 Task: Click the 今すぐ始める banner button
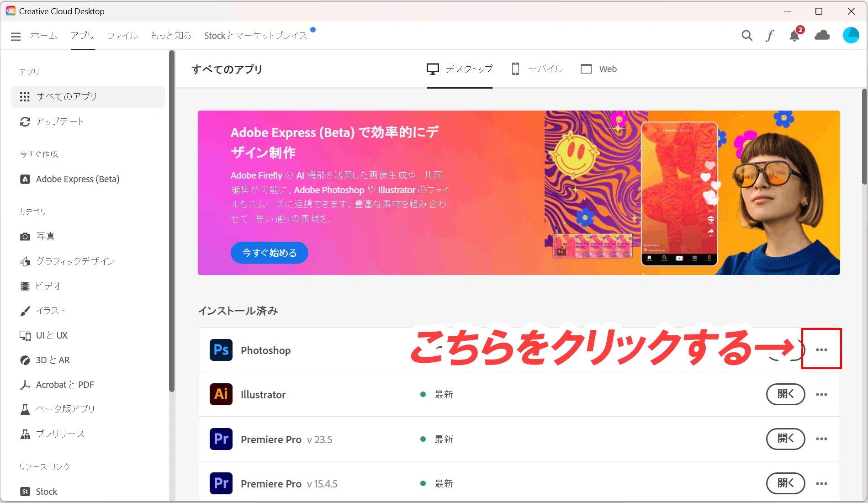coord(270,253)
